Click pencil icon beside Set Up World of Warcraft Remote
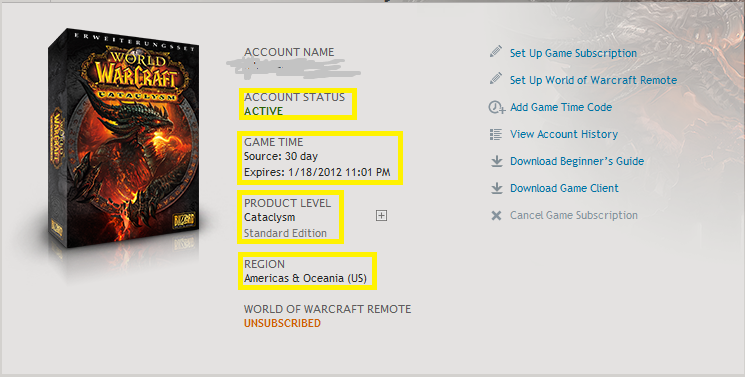 pyautogui.click(x=496, y=78)
